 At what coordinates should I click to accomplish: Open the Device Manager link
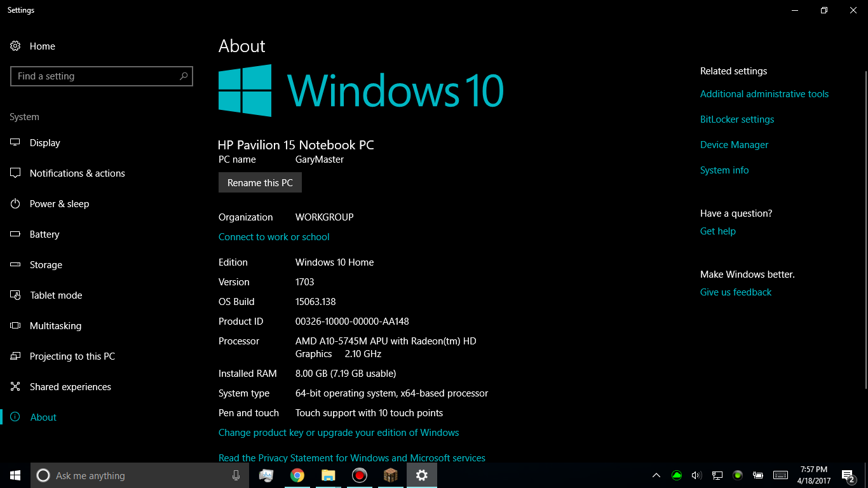point(734,145)
